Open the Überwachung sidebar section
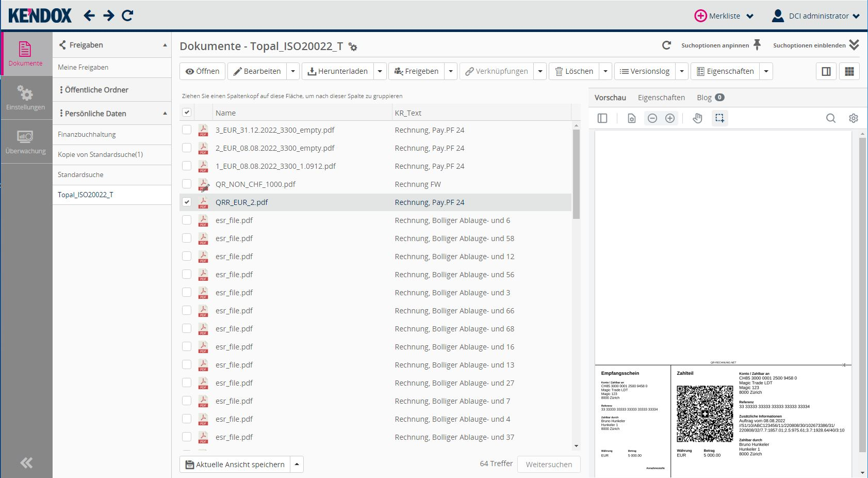868x478 pixels. point(26,142)
